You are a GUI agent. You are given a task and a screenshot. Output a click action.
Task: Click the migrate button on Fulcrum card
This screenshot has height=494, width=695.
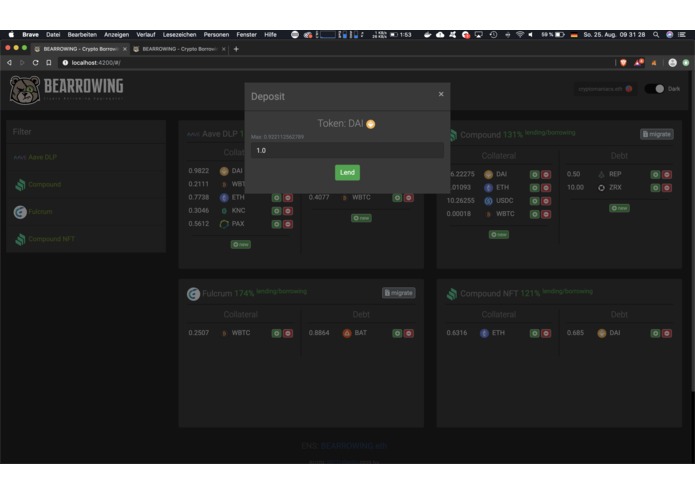click(398, 293)
